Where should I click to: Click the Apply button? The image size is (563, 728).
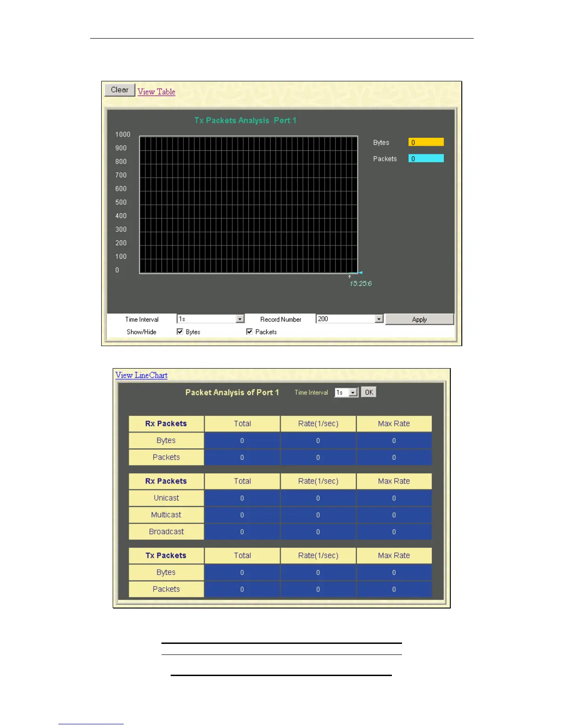pos(419,319)
